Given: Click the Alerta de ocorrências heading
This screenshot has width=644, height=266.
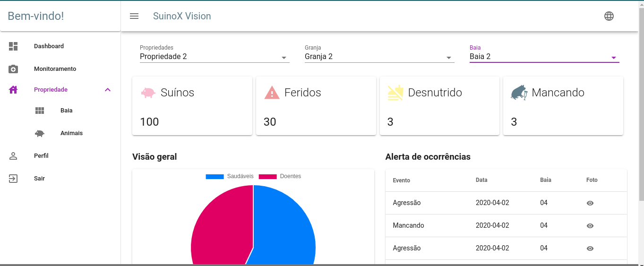Looking at the screenshot, I should [x=428, y=157].
